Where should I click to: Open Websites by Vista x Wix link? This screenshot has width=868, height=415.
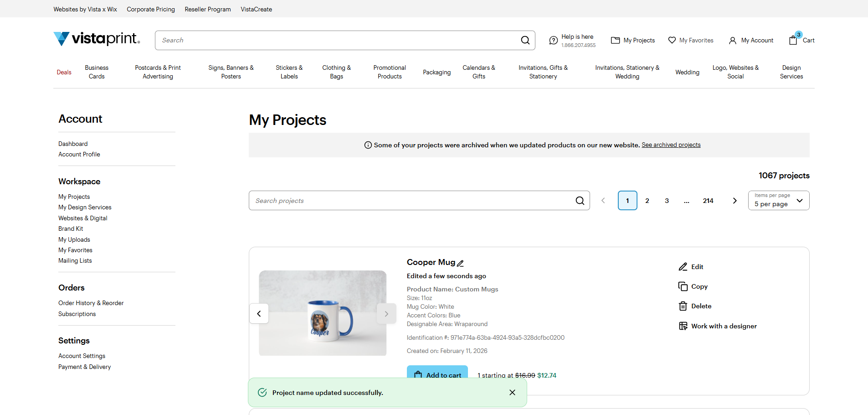(x=85, y=9)
